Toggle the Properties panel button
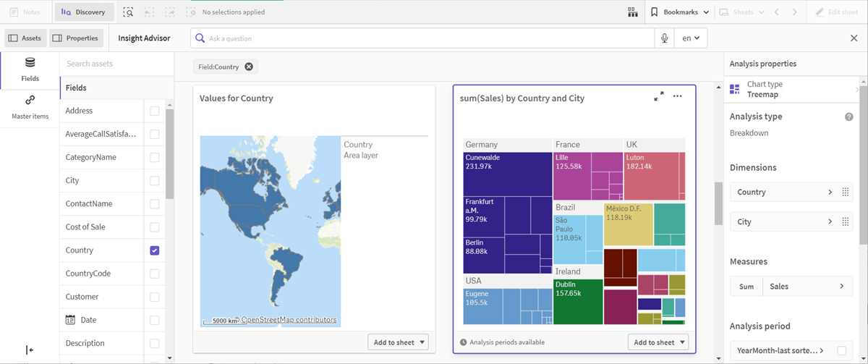This screenshot has width=868, height=364. pyautogui.click(x=75, y=38)
